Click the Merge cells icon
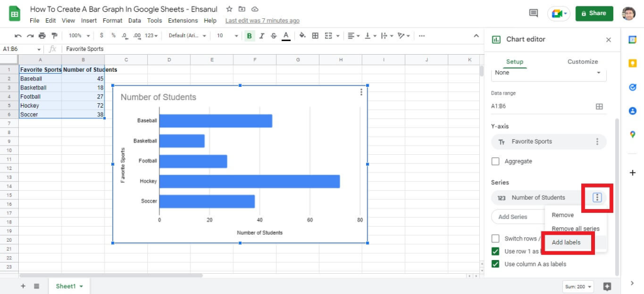The image size is (644, 294). pos(328,36)
